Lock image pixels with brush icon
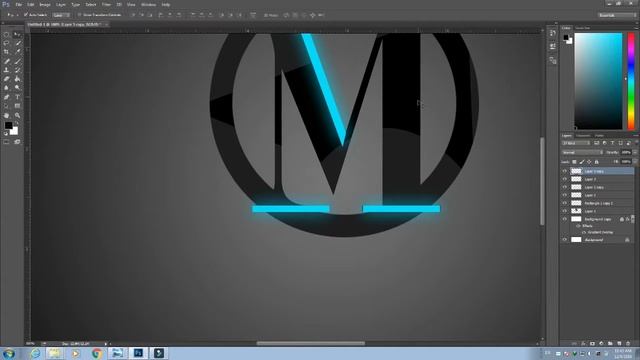Image resolution: width=640 pixels, height=360 pixels. point(582,162)
